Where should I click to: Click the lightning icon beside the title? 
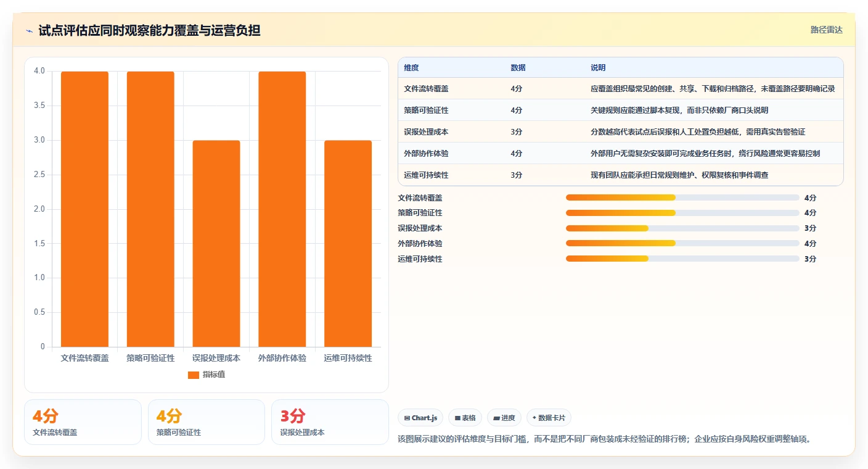coord(30,31)
